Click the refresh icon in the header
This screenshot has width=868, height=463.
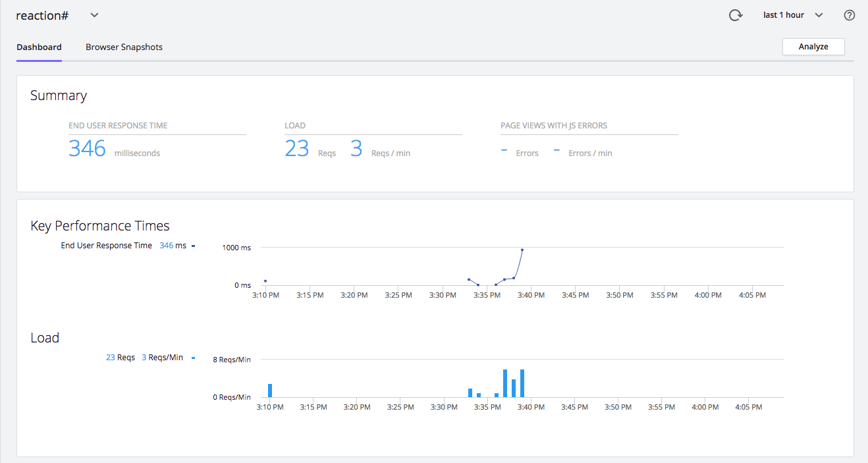pyautogui.click(x=736, y=15)
